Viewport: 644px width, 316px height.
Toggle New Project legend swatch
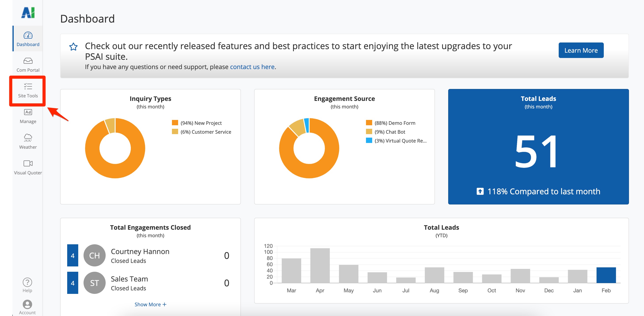click(175, 123)
